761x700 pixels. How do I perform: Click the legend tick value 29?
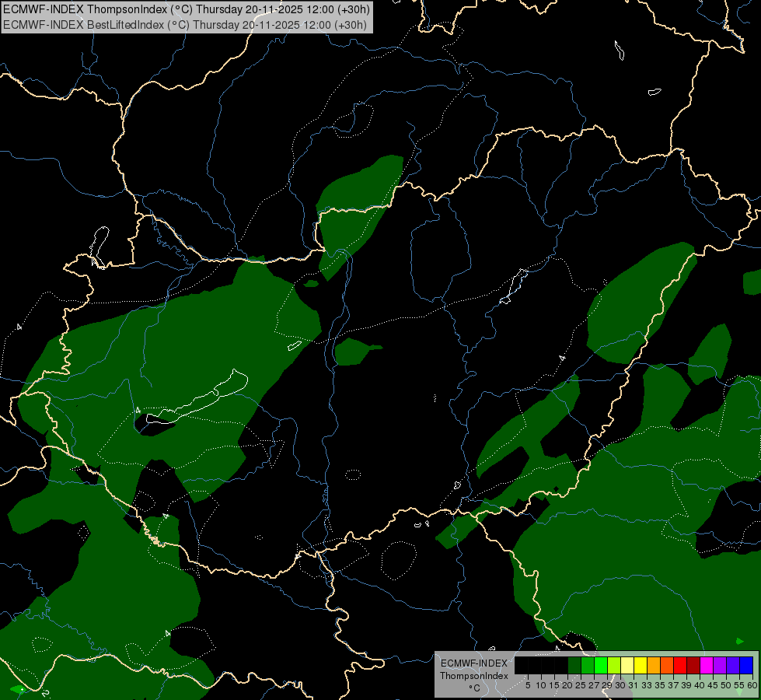click(607, 685)
